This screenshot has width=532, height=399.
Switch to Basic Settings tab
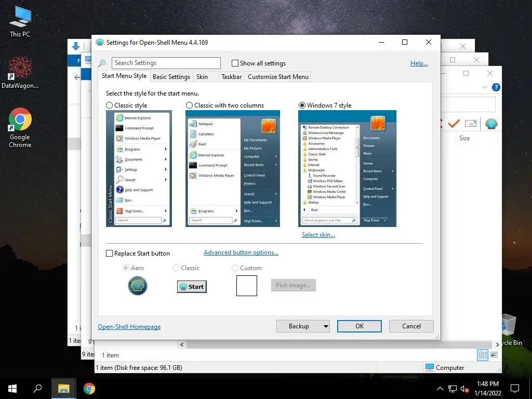coord(171,77)
